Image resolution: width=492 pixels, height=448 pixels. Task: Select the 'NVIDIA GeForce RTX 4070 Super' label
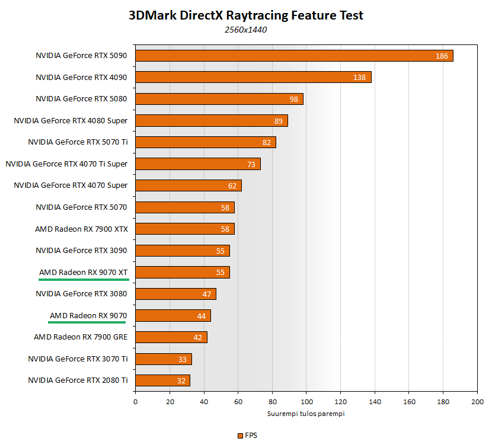(x=71, y=185)
